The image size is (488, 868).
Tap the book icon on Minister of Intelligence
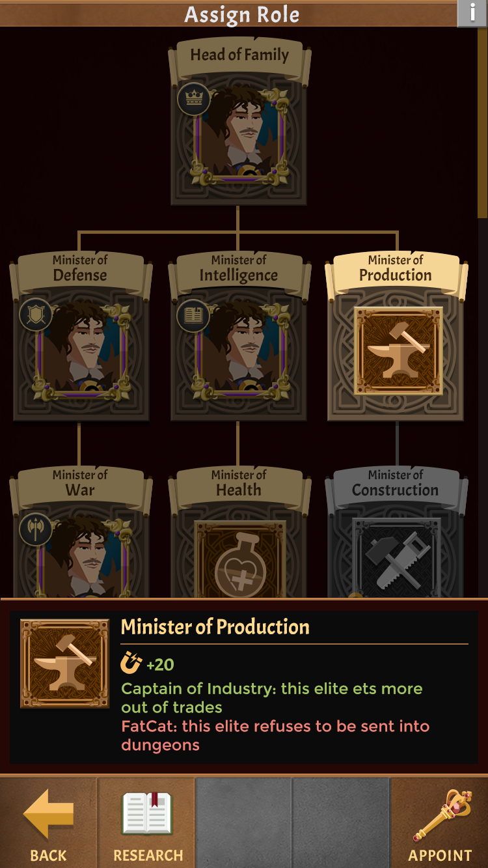(x=194, y=315)
